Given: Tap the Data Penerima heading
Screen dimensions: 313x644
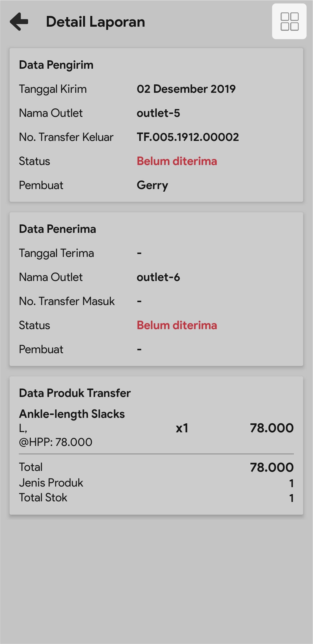Looking at the screenshot, I should 57,229.
